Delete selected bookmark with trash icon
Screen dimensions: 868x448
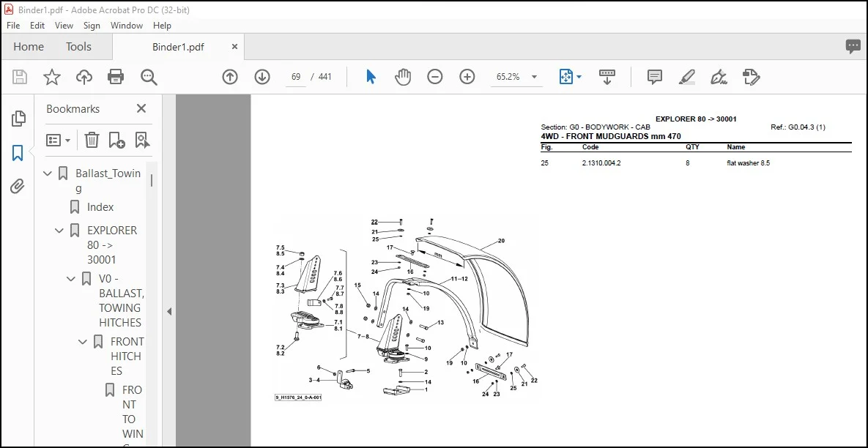92,140
